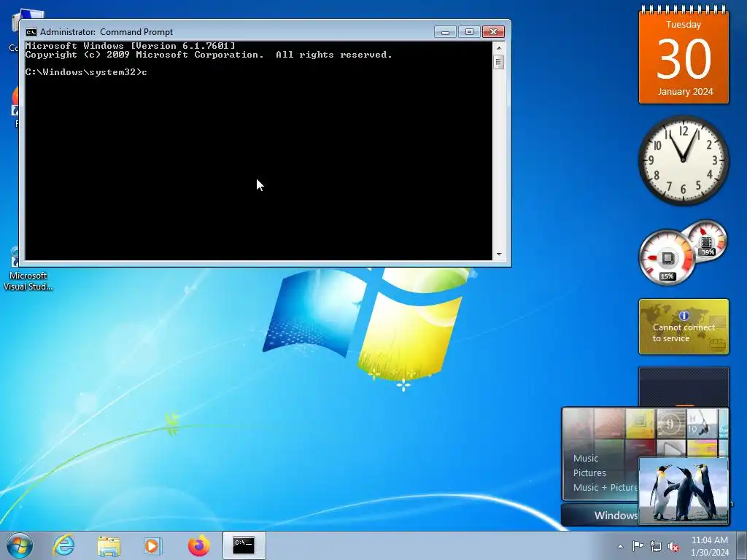Minimize the Command Prompt window

(x=445, y=32)
